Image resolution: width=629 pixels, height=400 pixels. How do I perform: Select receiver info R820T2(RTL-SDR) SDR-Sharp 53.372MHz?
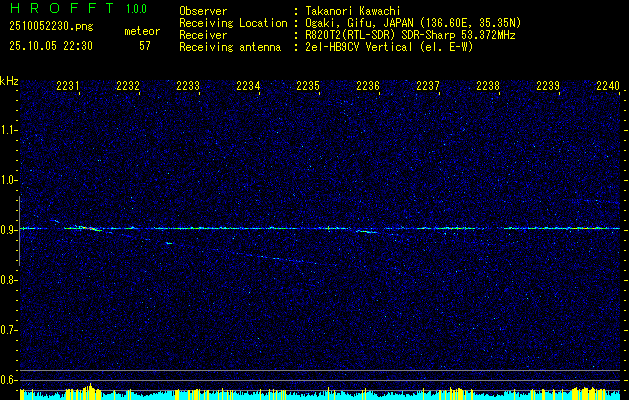click(x=410, y=35)
